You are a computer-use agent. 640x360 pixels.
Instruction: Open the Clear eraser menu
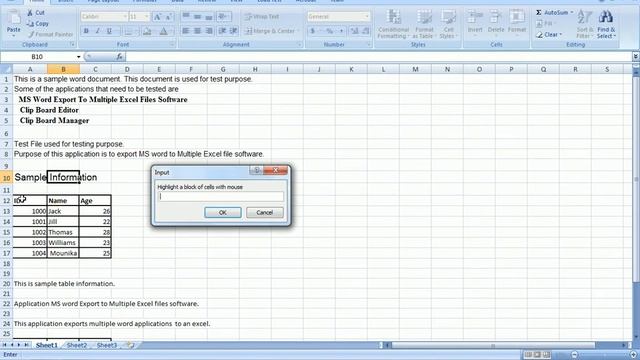pyautogui.click(x=549, y=35)
